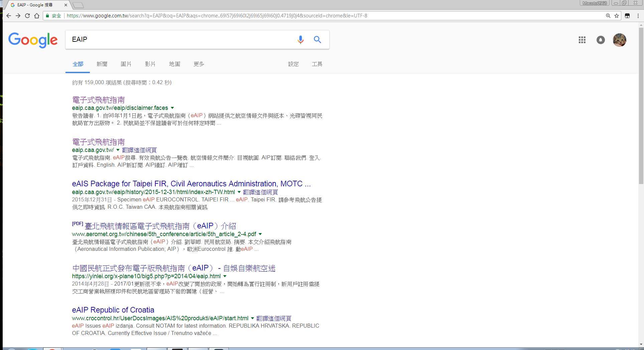Click the Google logo
Image resolution: width=644 pixels, height=350 pixels.
click(33, 40)
